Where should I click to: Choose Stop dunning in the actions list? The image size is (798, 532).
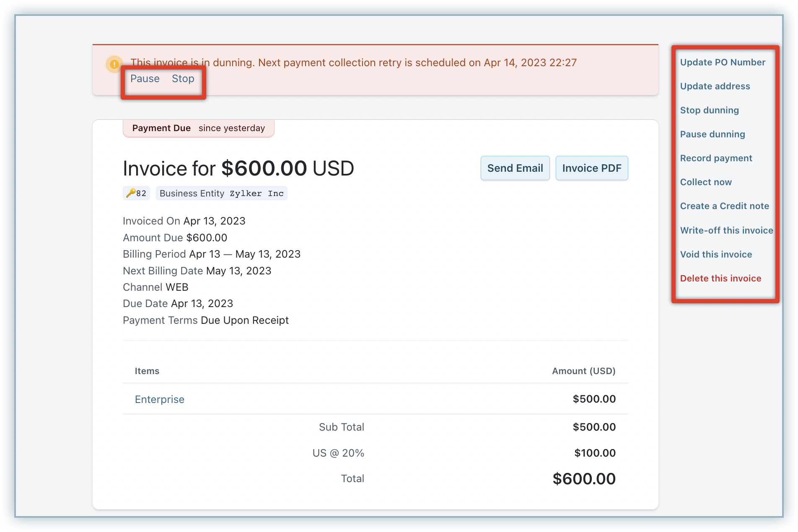click(709, 110)
